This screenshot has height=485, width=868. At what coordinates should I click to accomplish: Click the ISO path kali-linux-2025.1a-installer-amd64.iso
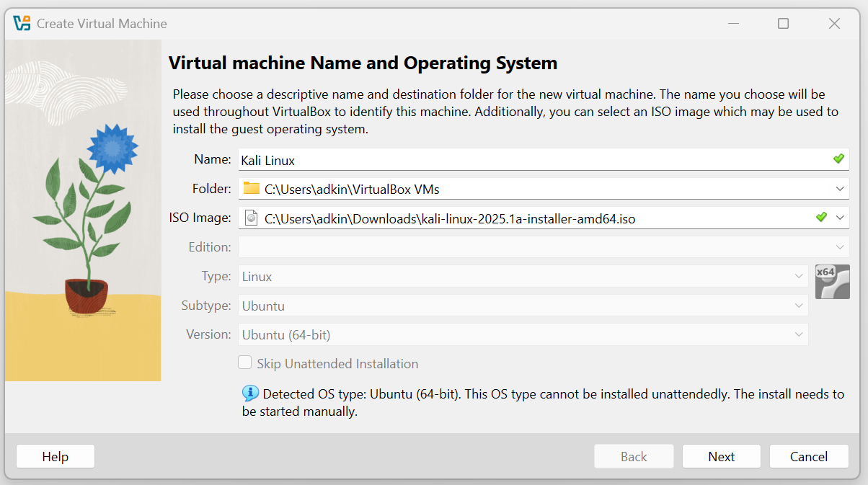(450, 218)
